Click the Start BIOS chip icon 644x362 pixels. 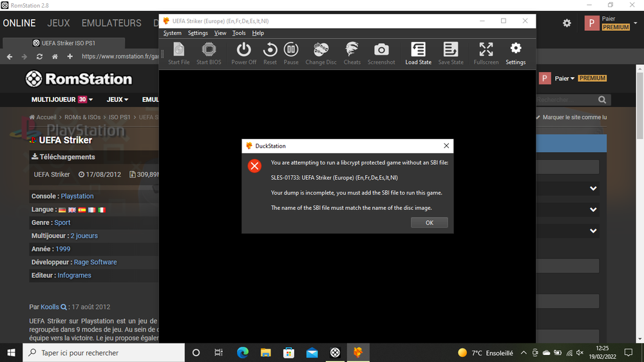(x=209, y=53)
